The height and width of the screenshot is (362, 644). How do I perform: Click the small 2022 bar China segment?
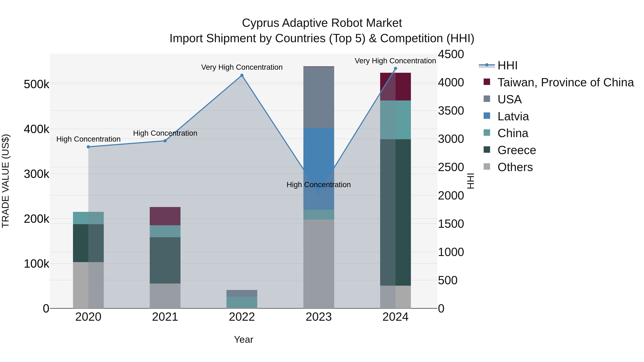coord(242,302)
